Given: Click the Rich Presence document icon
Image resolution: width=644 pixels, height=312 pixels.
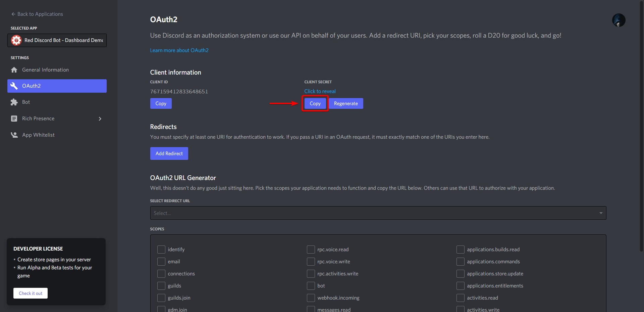Looking at the screenshot, I should point(14,119).
